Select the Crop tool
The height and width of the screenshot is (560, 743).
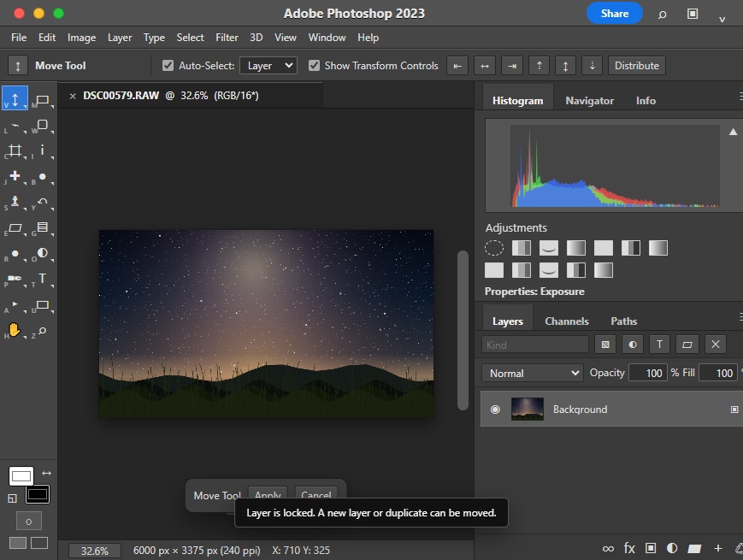click(x=15, y=150)
